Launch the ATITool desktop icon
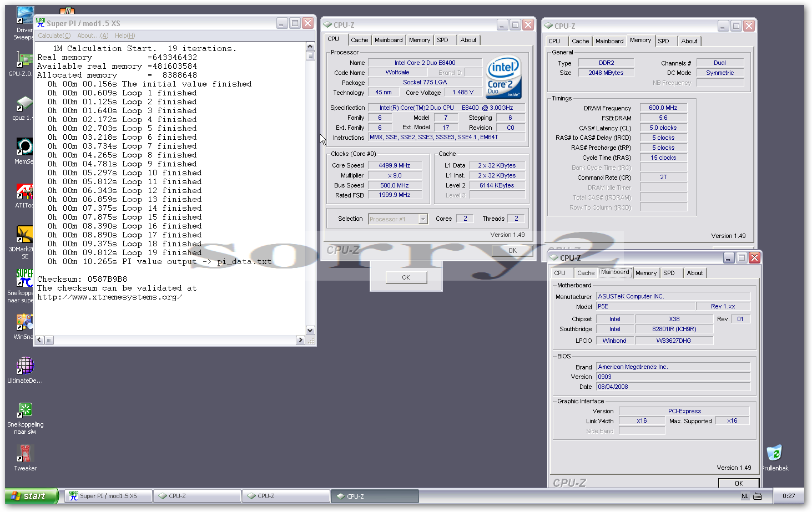This screenshot has width=812, height=512. tap(24, 191)
